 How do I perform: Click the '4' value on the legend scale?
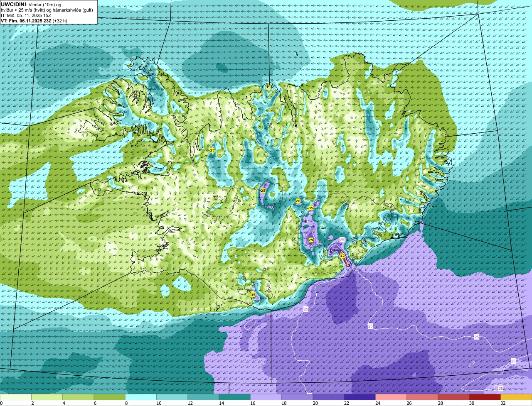[64, 403]
